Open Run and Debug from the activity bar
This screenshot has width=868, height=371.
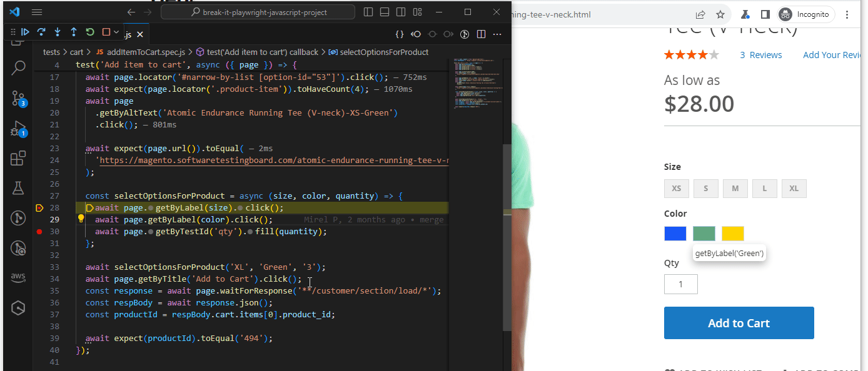[18, 128]
